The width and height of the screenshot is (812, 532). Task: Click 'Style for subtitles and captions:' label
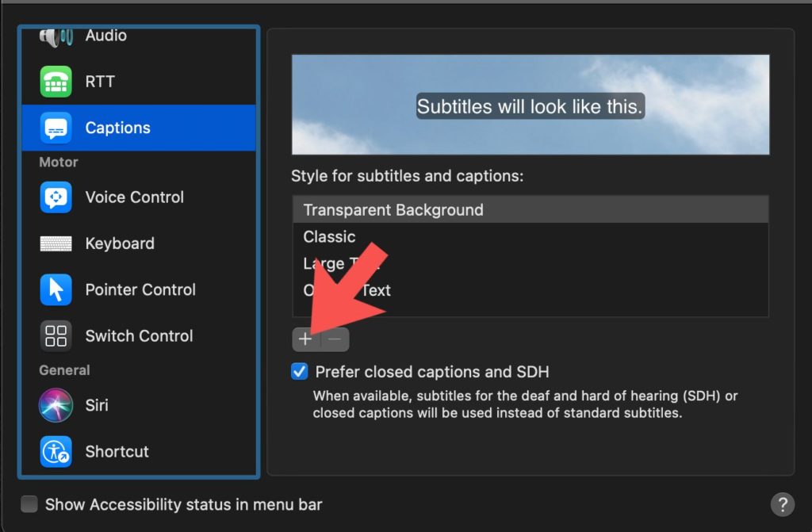(x=407, y=176)
